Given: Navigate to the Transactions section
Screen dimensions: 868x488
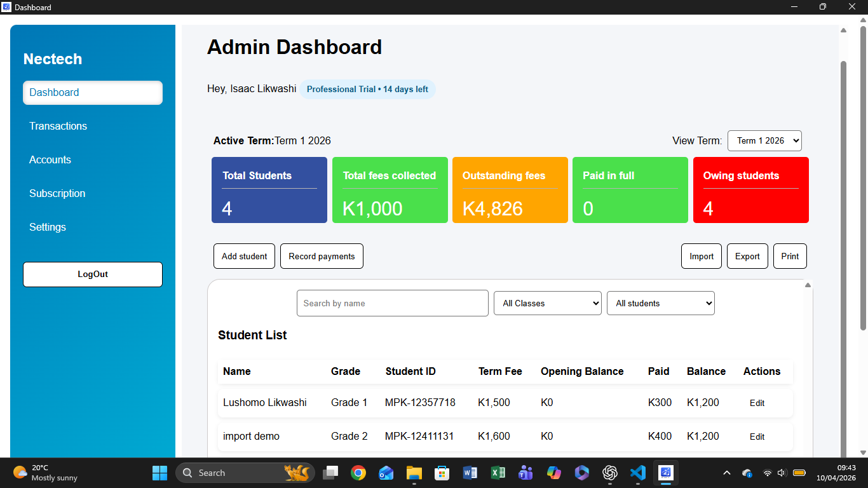Looking at the screenshot, I should coord(58,126).
